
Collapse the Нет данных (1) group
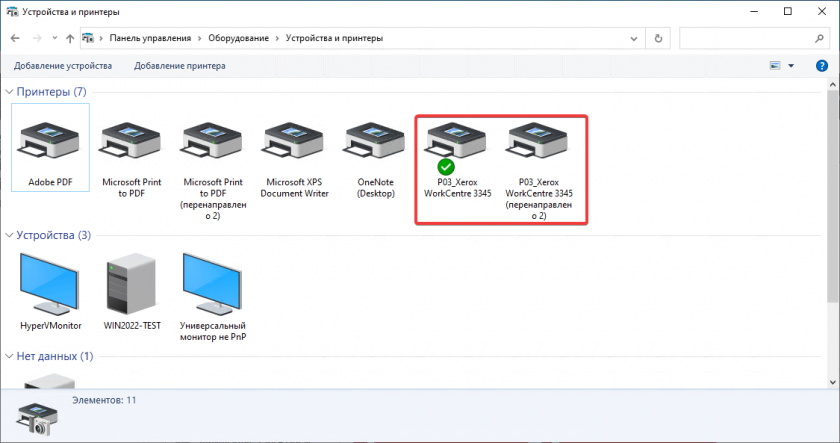click(x=9, y=357)
